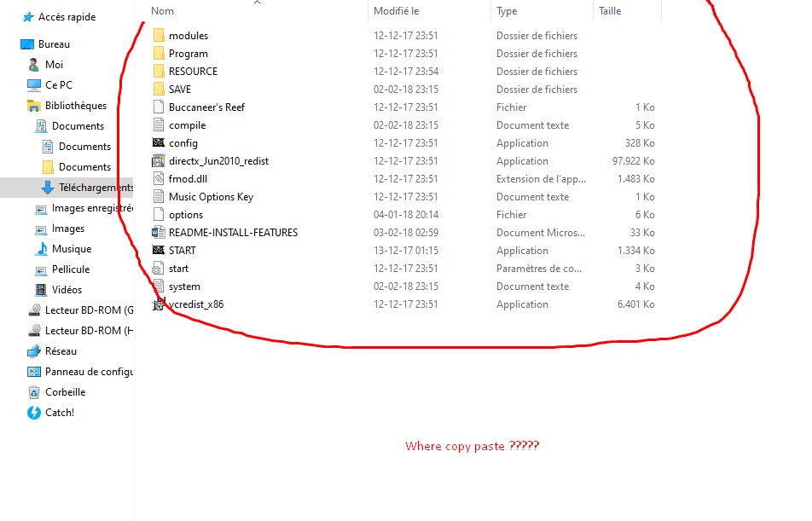Viewport: 812px width, 521px height.
Task: Click the Catch! lightning icon
Action: (x=33, y=413)
